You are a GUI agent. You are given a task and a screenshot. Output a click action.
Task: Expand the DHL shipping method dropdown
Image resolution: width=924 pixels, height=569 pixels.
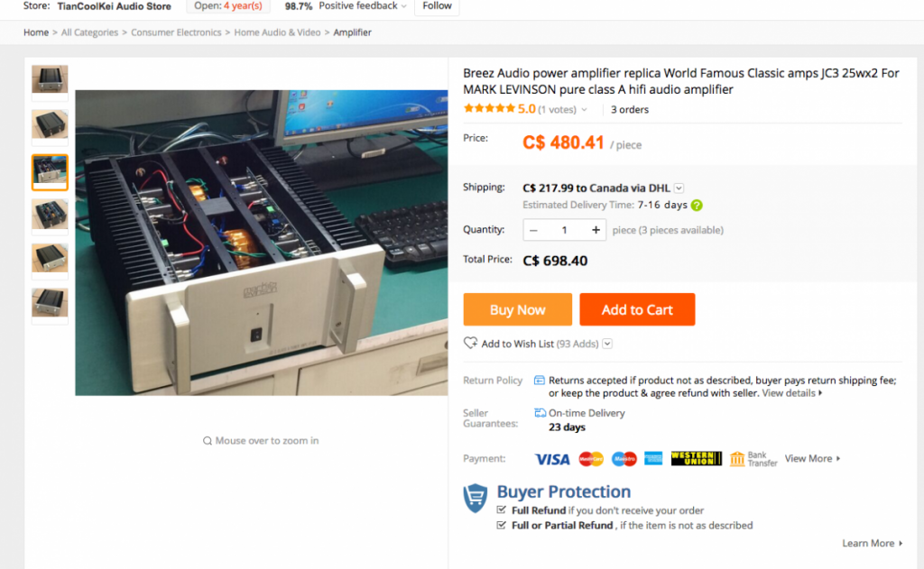point(679,188)
